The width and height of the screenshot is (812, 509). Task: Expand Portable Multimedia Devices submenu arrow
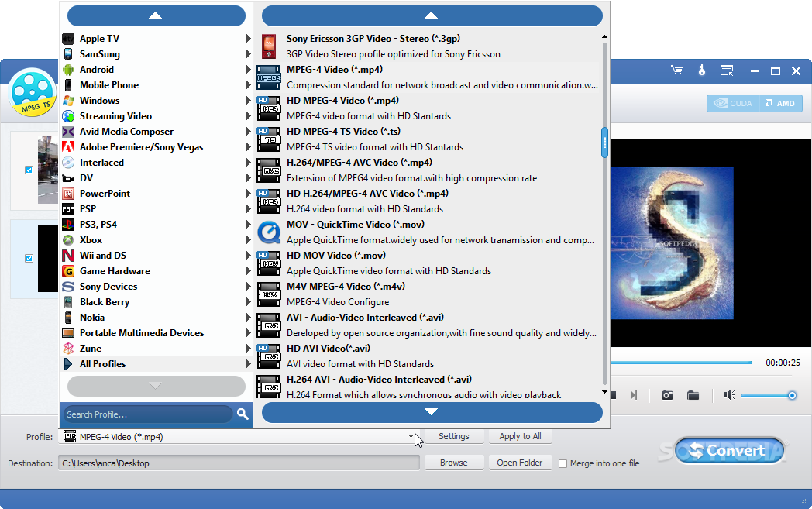[249, 333]
